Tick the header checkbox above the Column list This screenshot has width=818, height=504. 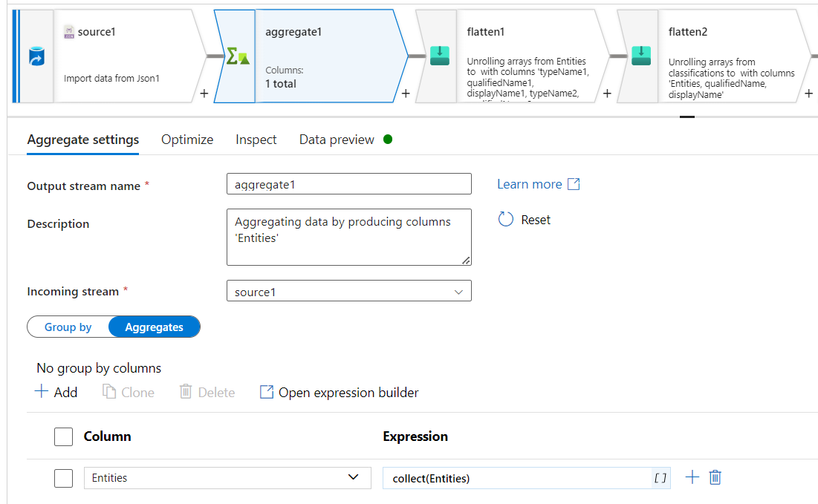click(64, 436)
